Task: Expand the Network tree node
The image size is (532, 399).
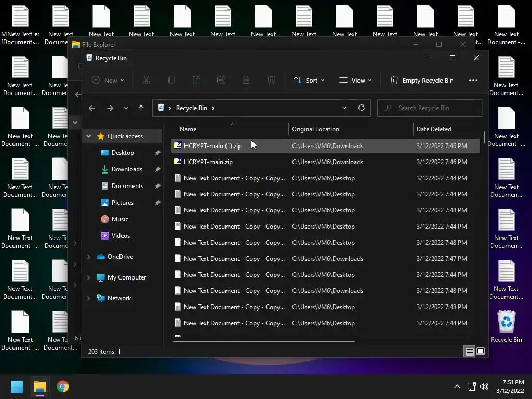Action: coord(88,298)
